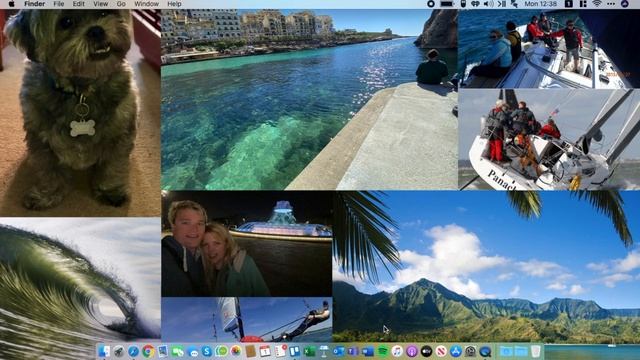Open Launchpad rocket icon in Dock

[119, 351]
